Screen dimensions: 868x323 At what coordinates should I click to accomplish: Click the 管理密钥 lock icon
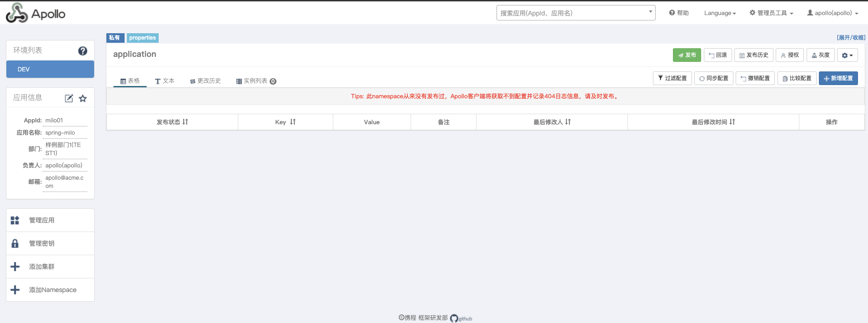point(15,243)
